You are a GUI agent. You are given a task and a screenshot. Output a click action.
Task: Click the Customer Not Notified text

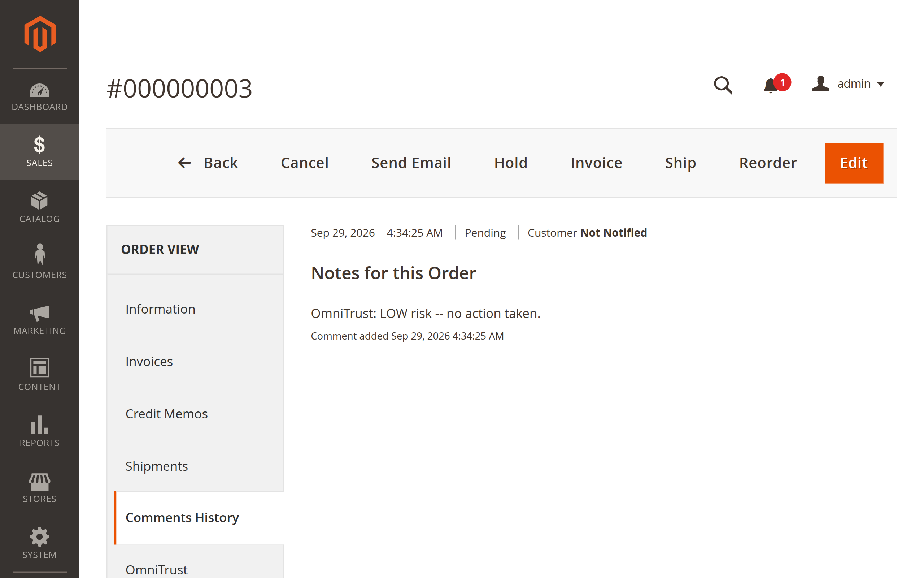click(587, 232)
